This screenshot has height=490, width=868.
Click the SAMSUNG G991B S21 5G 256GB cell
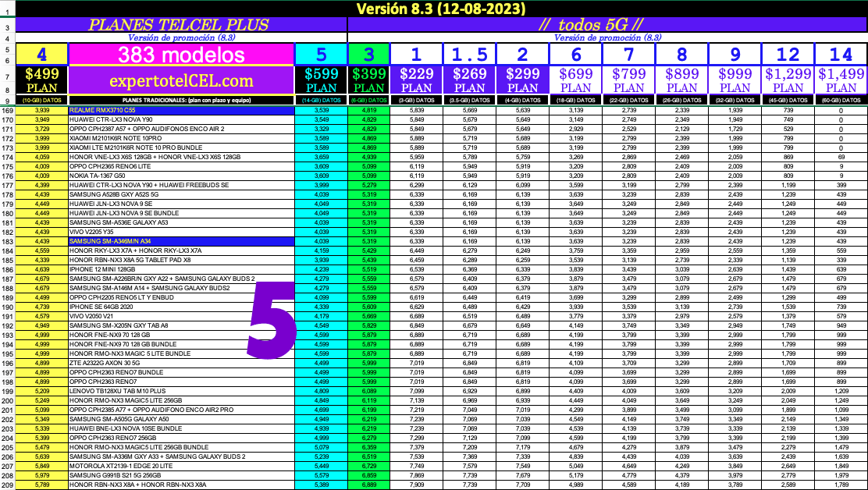point(181,476)
